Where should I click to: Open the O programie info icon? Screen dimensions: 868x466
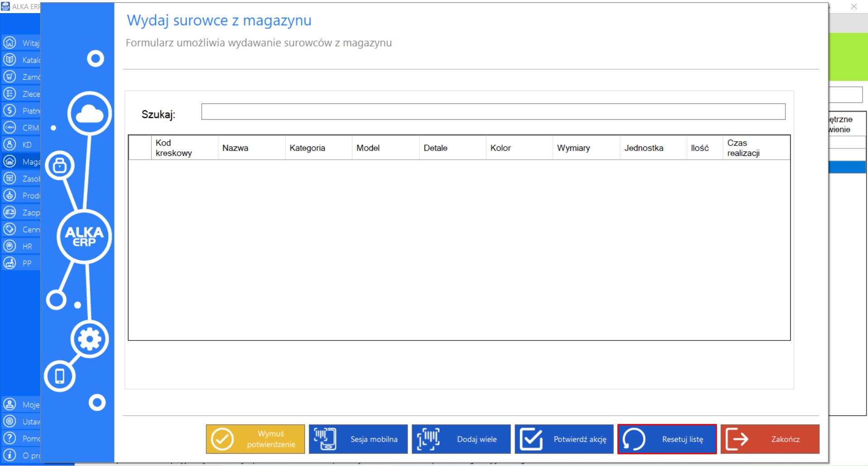9,455
